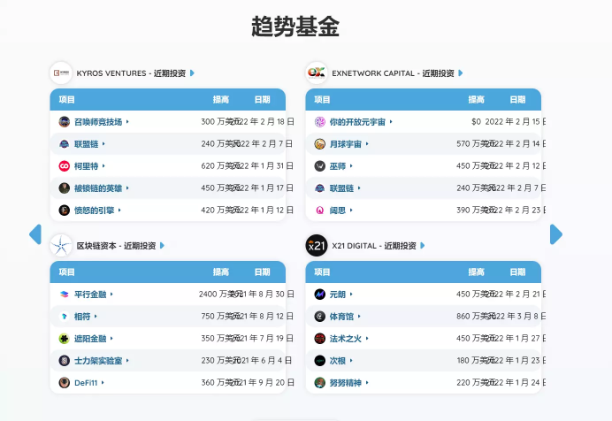The height and width of the screenshot is (421, 612).
Task: Click the DeFi11 project icon
Action: coord(64,383)
